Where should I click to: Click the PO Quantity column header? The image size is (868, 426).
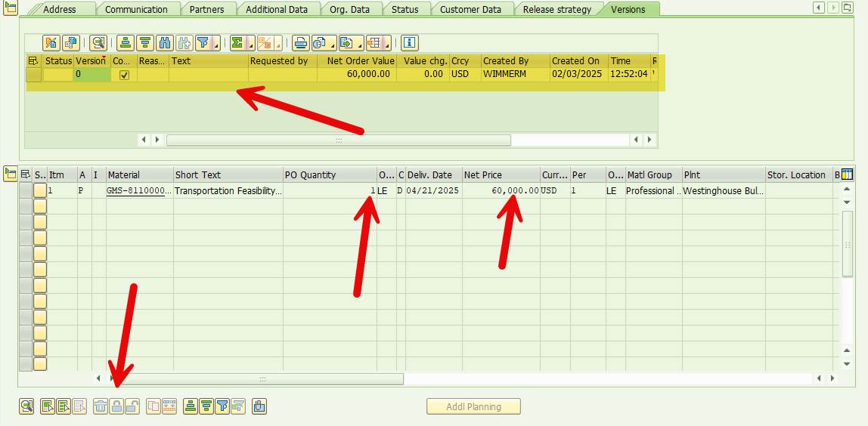[330, 174]
